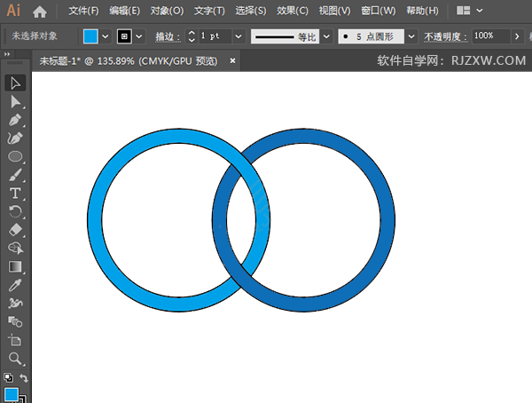The height and width of the screenshot is (403, 532).
Task: Select the Eyedropper tool
Action: click(15, 285)
